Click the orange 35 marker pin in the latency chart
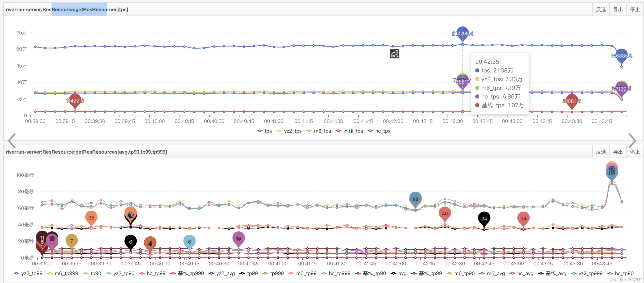 91,217
